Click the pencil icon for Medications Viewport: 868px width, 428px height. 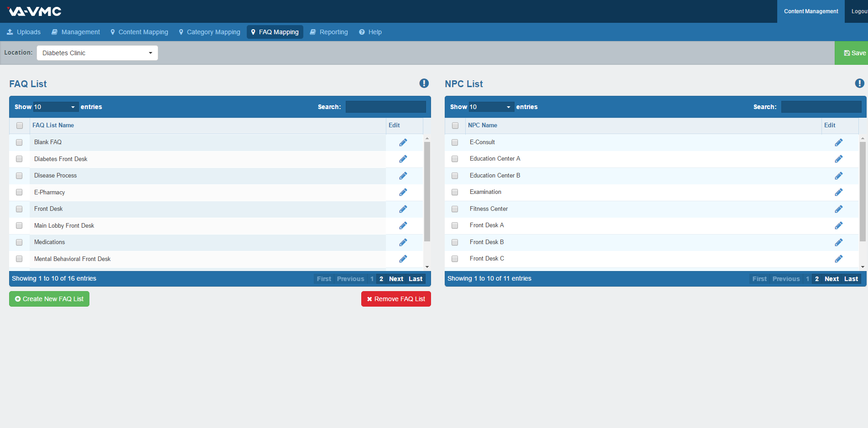(403, 242)
